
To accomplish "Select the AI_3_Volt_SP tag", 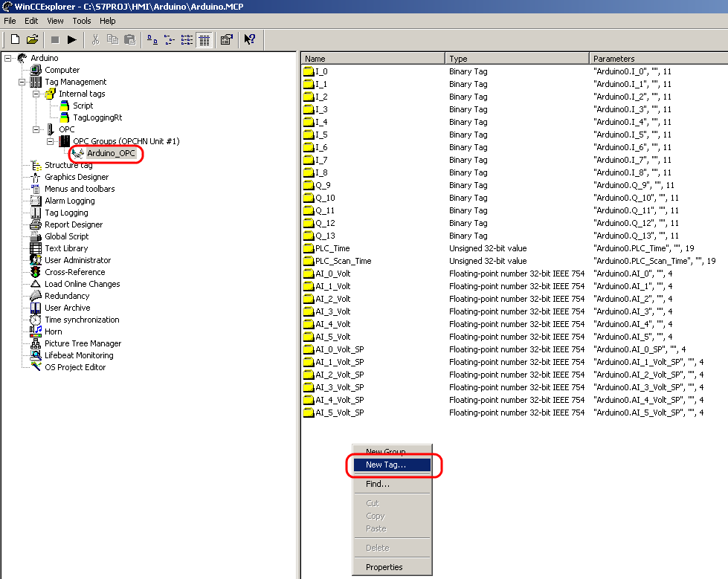I will pos(339,387).
